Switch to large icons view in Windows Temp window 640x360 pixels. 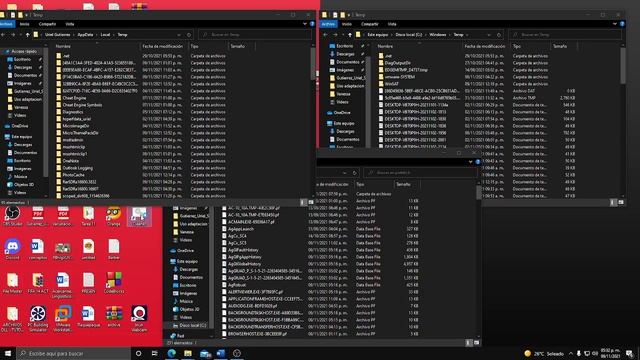(621, 202)
